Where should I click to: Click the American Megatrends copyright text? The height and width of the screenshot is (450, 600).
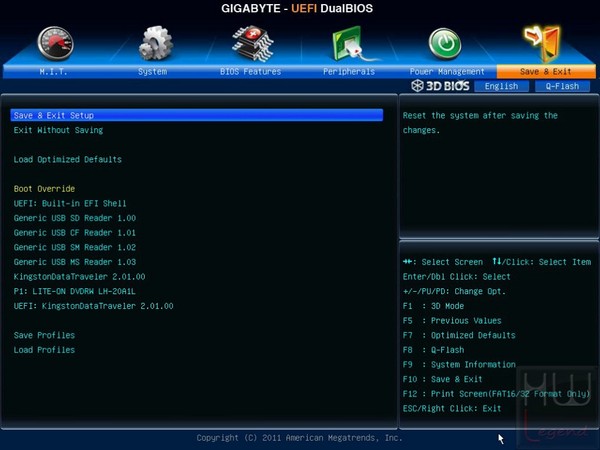299,438
